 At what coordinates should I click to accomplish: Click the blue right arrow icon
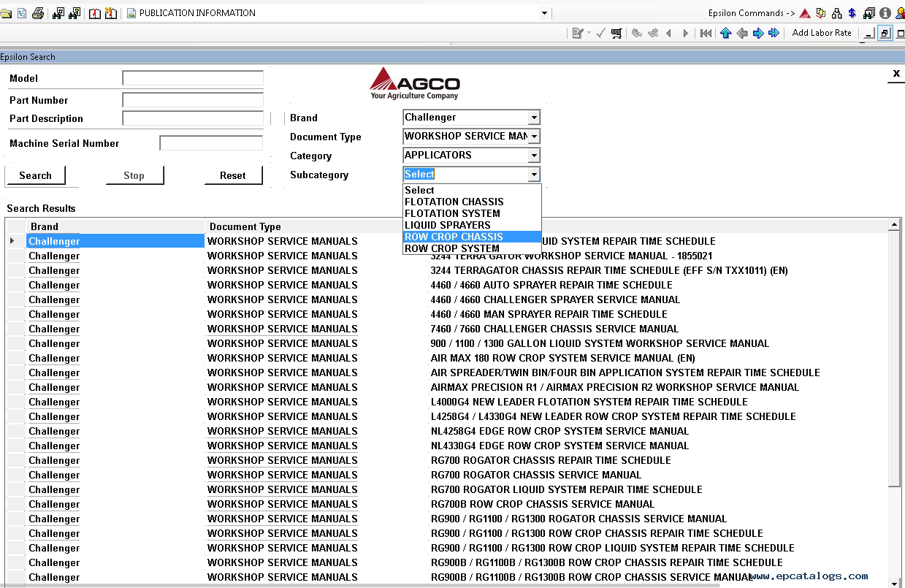[x=758, y=33]
